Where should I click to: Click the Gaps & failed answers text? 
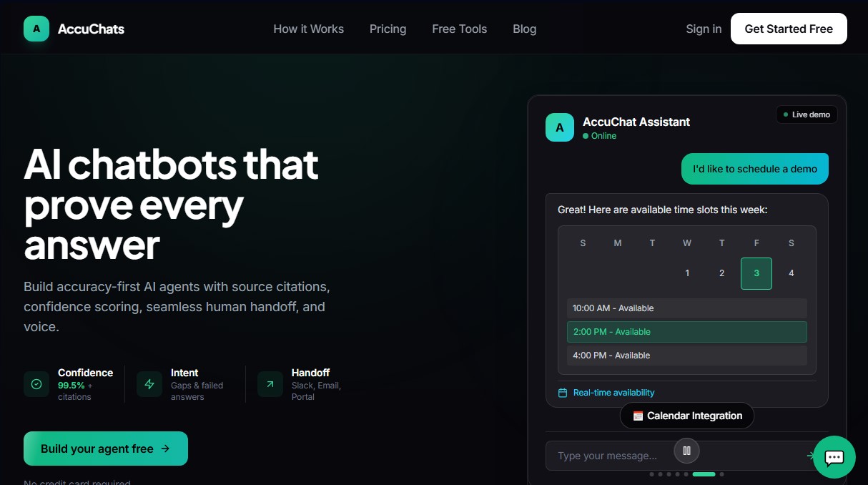197,391
